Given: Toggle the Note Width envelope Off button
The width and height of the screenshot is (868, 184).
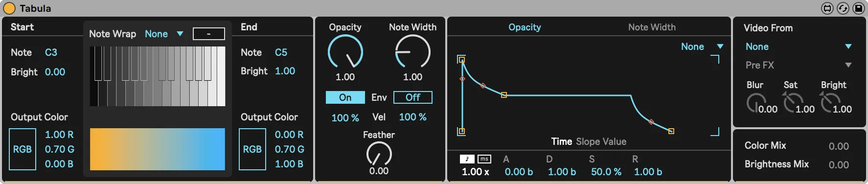Looking at the screenshot, I should click(x=413, y=97).
